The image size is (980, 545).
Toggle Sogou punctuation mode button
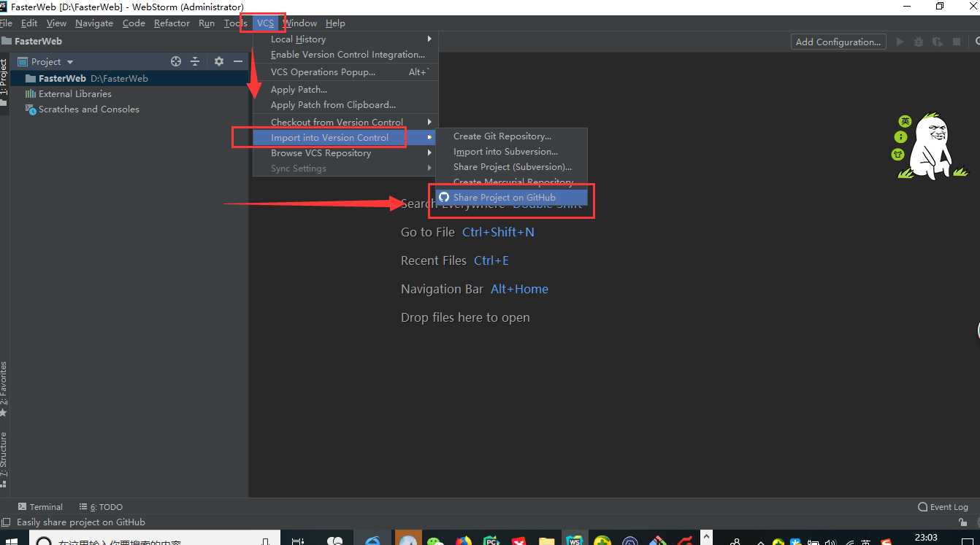(x=901, y=137)
